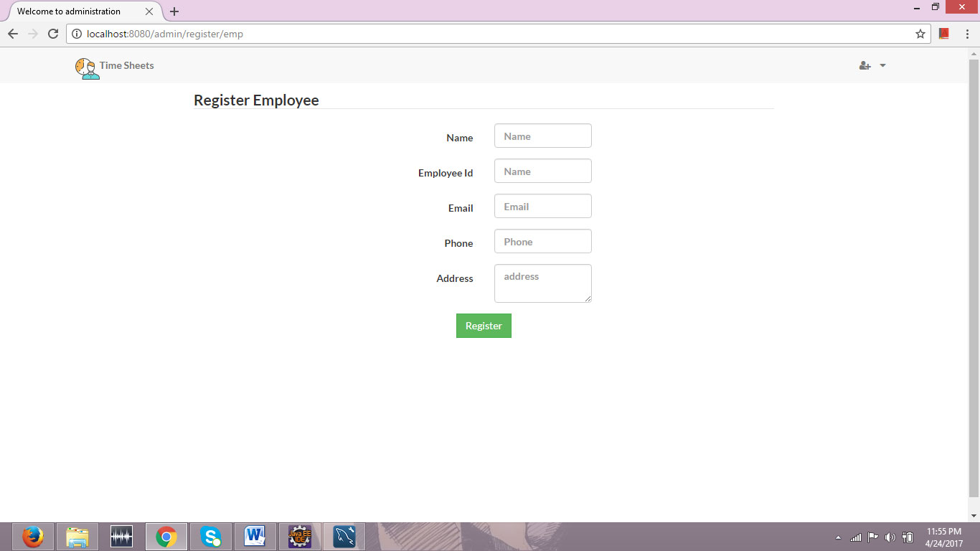Viewport: 980px width, 551px height.
Task: Reload the page with refresh icon
Action: (x=52, y=34)
